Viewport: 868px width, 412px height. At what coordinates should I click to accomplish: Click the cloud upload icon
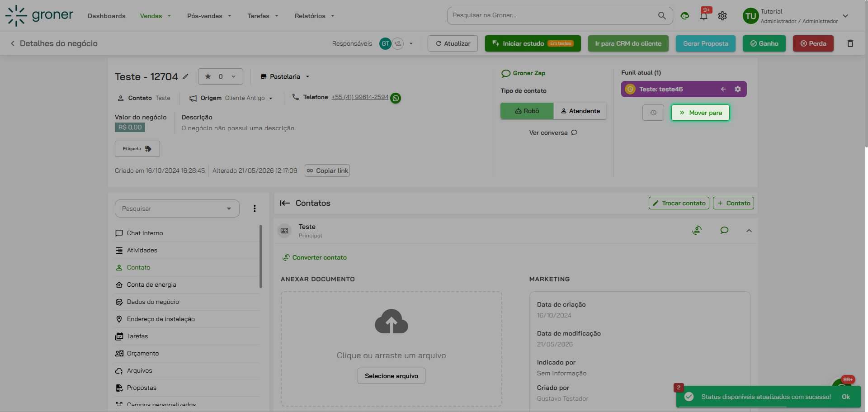(392, 322)
